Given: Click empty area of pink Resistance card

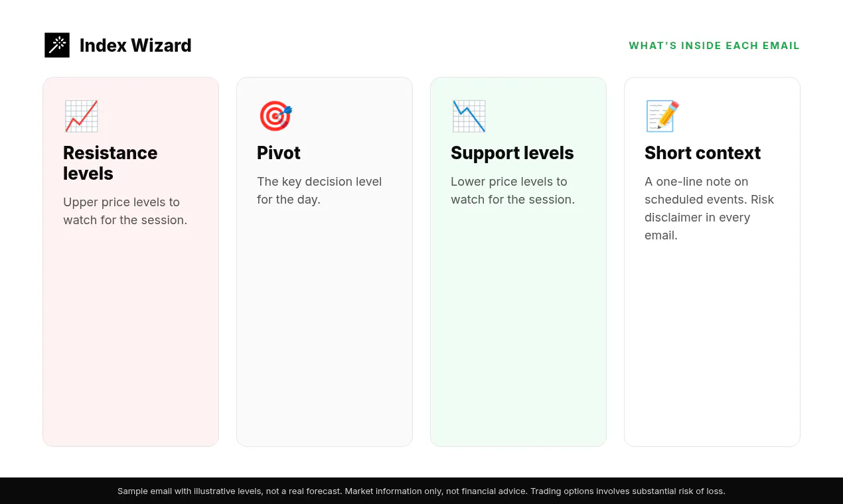Looking at the screenshot, I should [x=131, y=338].
